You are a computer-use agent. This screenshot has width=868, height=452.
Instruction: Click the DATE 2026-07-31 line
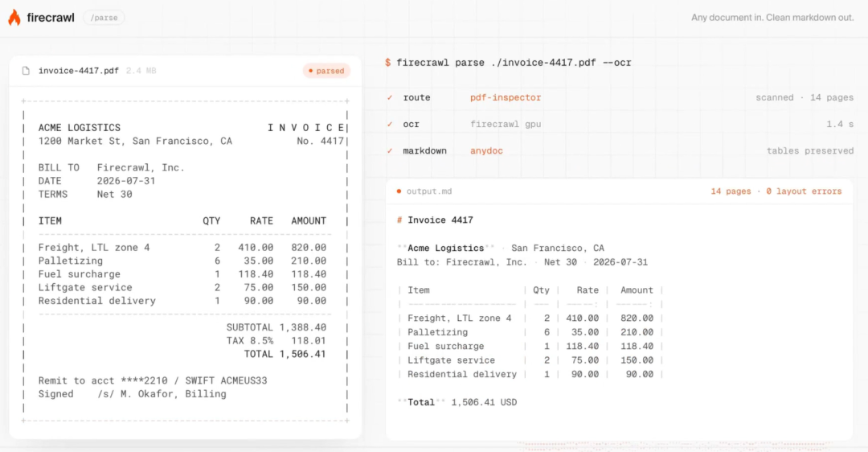pyautogui.click(x=97, y=181)
